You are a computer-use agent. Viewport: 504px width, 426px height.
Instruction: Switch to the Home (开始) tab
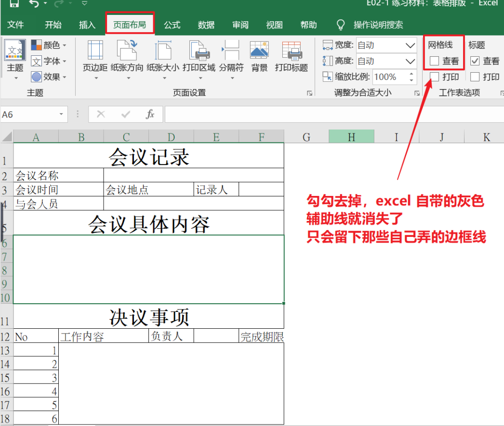[x=53, y=25]
